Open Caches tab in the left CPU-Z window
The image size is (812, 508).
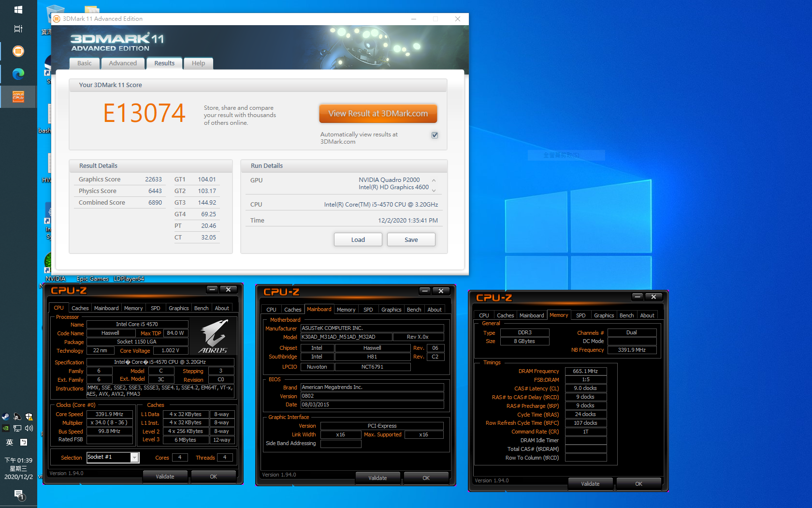point(80,308)
